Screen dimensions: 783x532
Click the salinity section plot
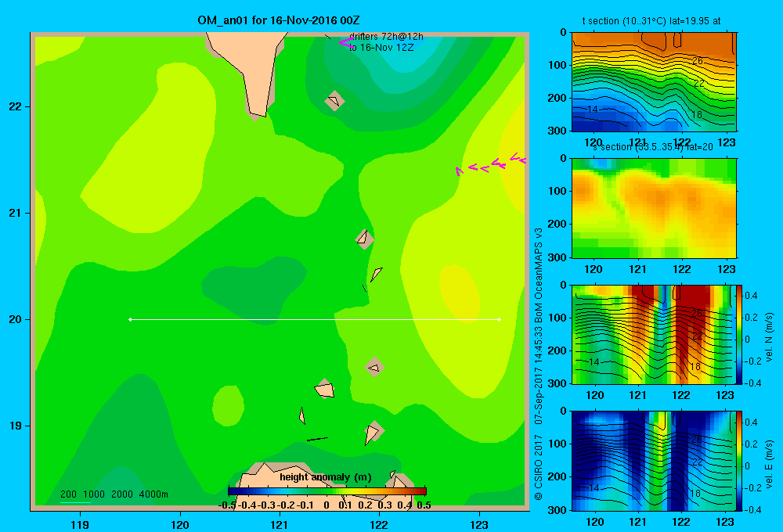(654, 208)
